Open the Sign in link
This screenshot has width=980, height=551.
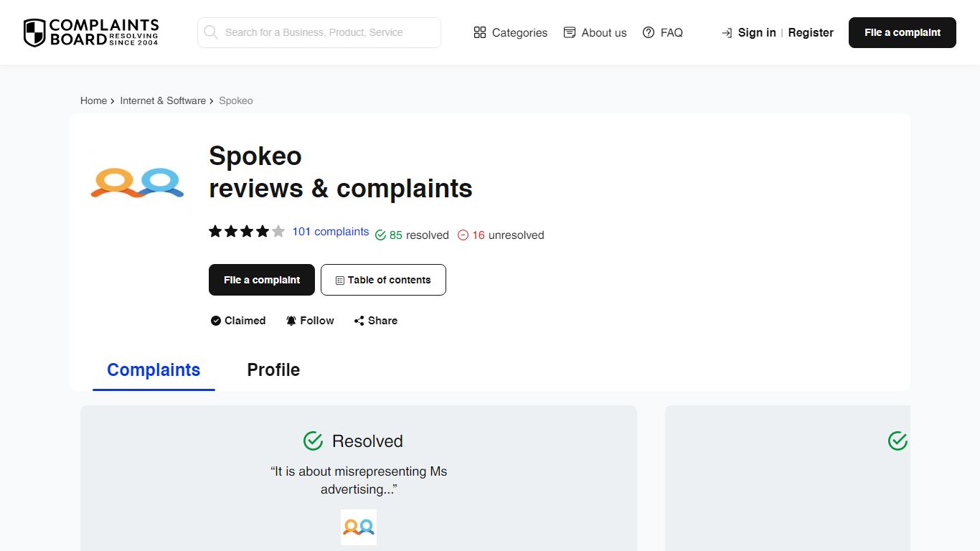(757, 32)
